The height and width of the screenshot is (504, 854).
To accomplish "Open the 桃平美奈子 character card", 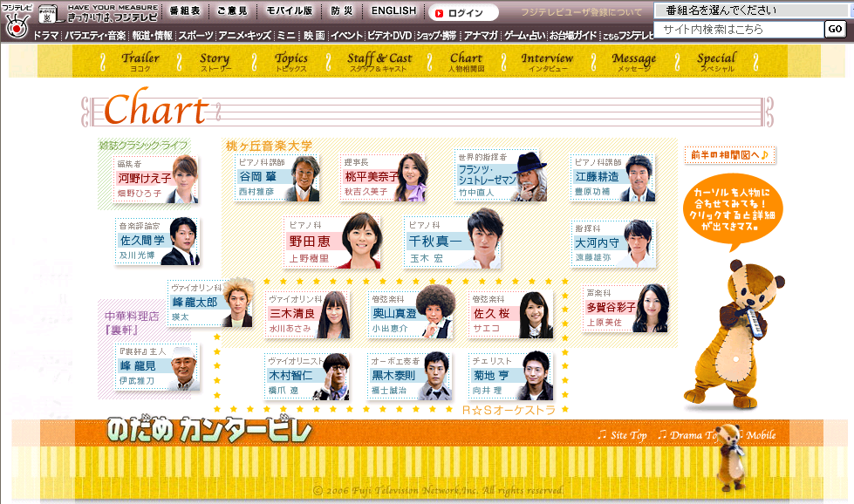I will click(384, 177).
